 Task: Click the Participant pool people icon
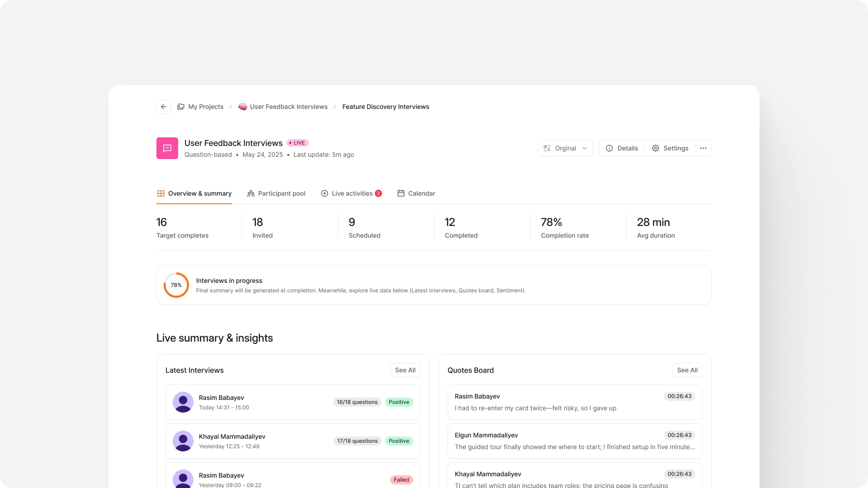coord(250,193)
